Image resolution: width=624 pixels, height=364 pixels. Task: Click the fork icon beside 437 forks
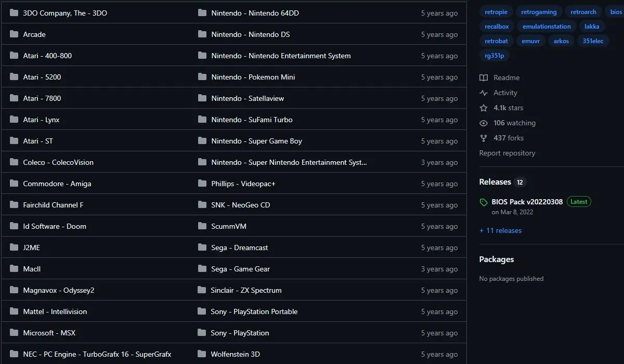pyautogui.click(x=484, y=138)
